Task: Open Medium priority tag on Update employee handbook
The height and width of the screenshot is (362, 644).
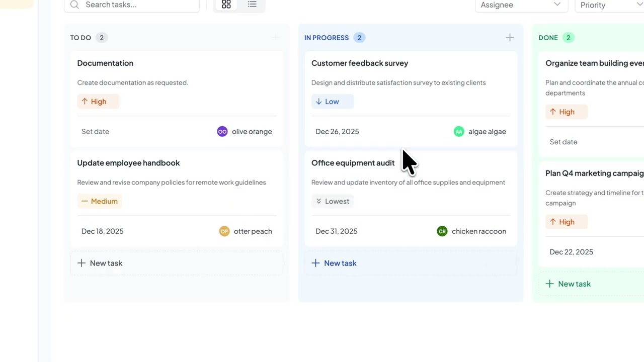Action: 100,201
